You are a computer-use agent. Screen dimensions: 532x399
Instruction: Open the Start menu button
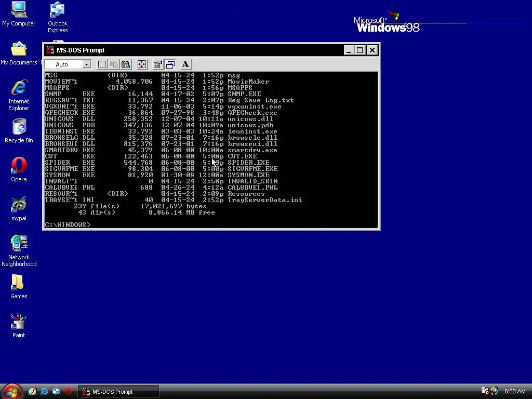click(12, 392)
